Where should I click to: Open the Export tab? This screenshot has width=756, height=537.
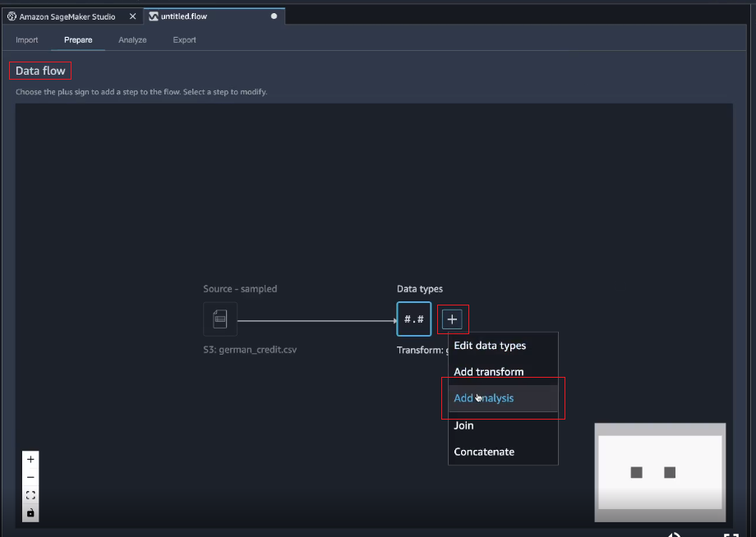tap(184, 39)
